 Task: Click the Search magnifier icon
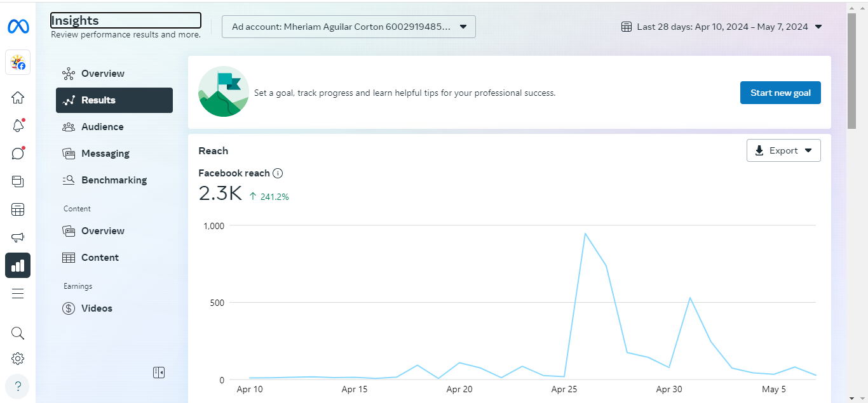18,333
